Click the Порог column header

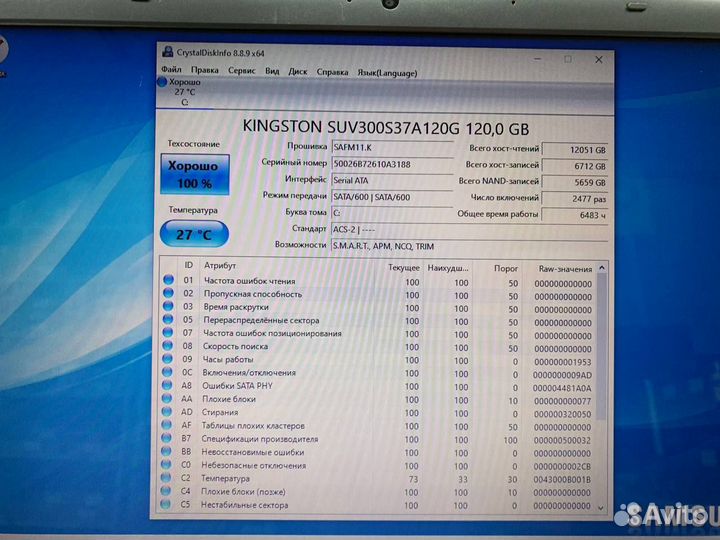click(506, 268)
